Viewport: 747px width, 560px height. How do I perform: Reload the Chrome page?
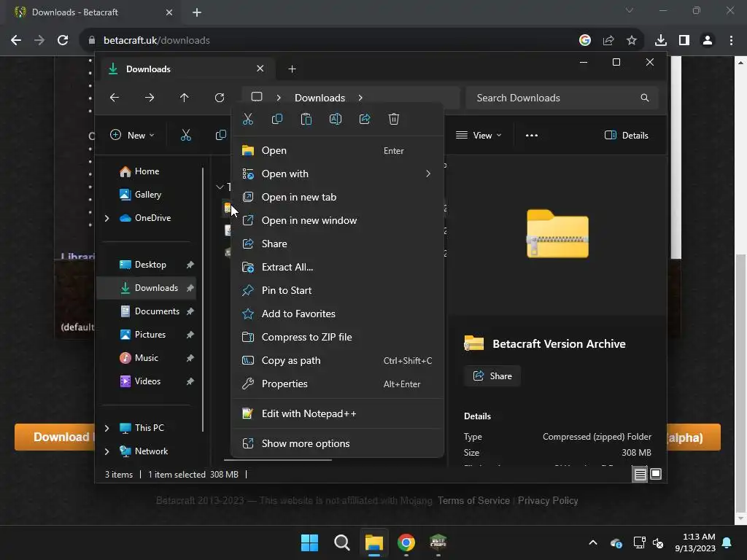[x=63, y=41]
